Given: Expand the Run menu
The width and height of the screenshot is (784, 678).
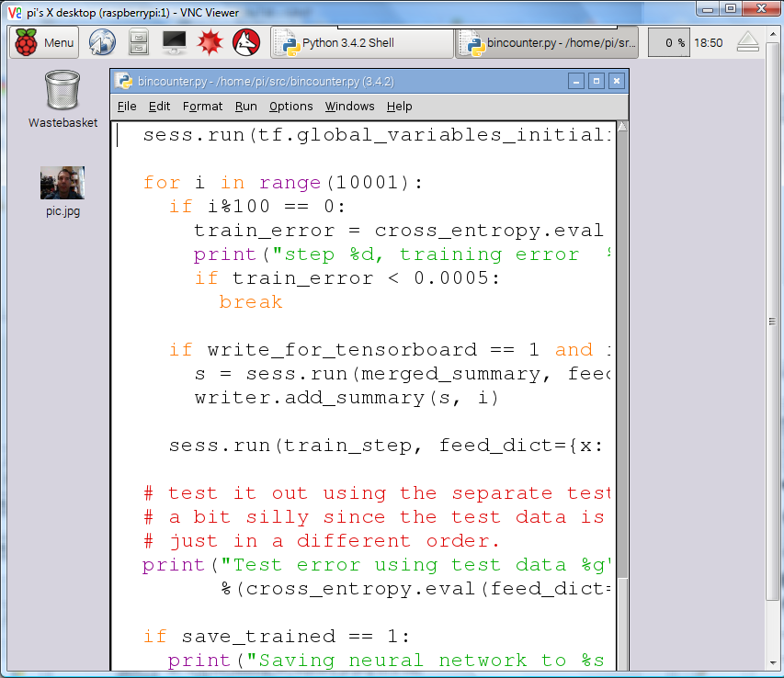Looking at the screenshot, I should pyautogui.click(x=245, y=106).
